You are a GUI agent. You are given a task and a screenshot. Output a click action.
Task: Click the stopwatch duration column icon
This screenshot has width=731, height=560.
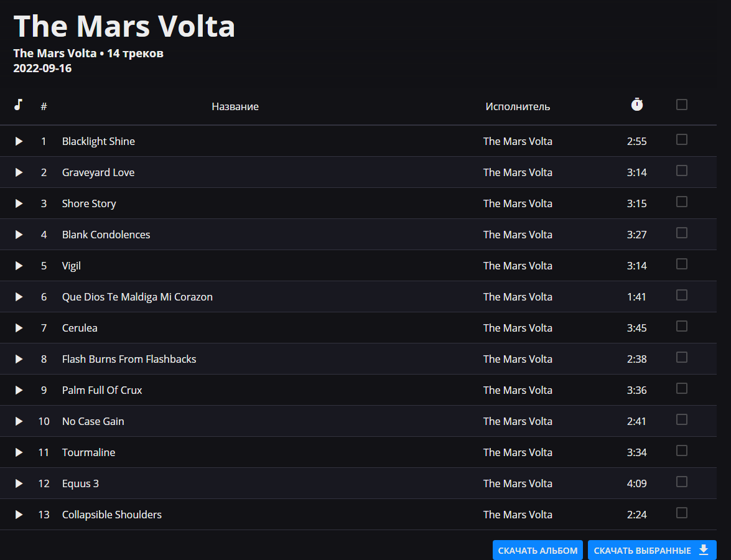[x=636, y=105]
